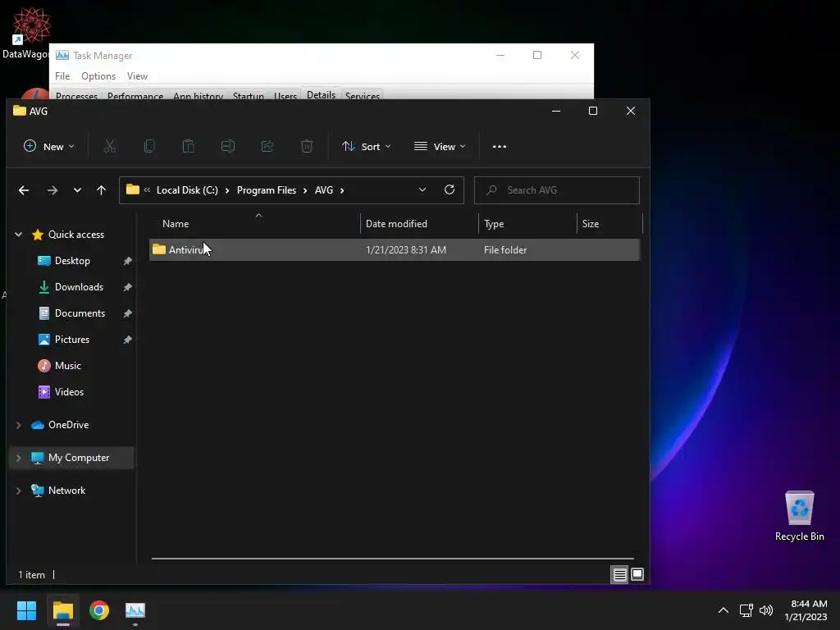
Task: Click the horizontal scrollbar in file list
Action: tap(392, 558)
